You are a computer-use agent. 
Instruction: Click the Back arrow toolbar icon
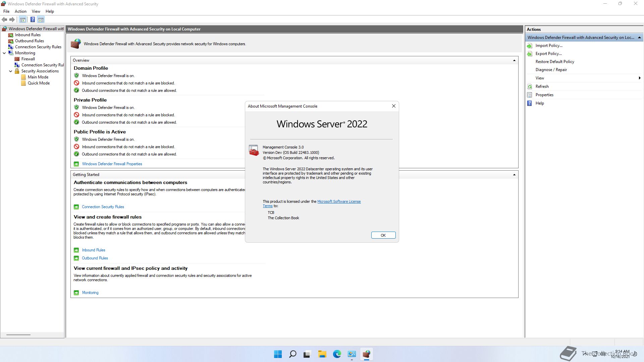(x=4, y=19)
